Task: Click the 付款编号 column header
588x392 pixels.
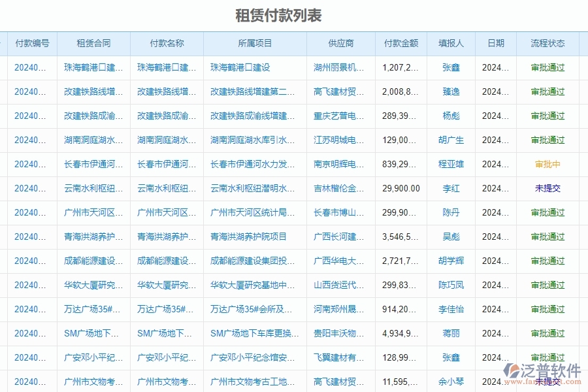Action: (x=35, y=42)
